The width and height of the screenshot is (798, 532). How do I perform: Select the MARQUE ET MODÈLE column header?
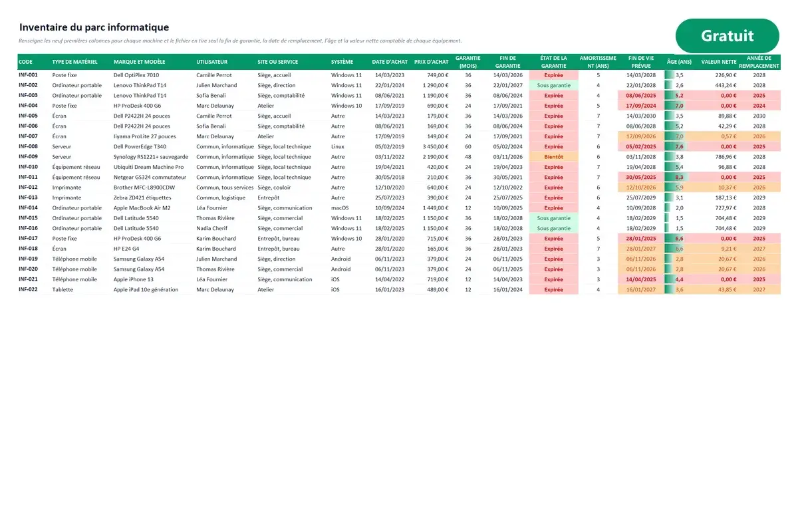(139, 62)
